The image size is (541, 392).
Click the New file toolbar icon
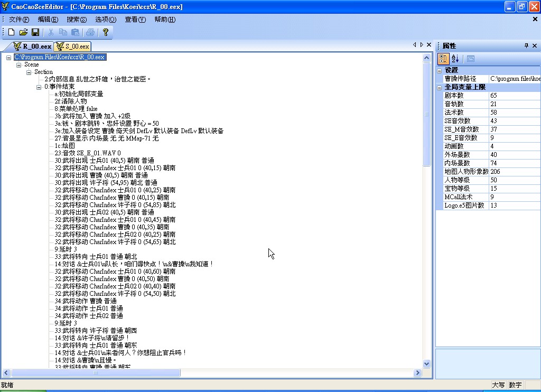(11, 32)
